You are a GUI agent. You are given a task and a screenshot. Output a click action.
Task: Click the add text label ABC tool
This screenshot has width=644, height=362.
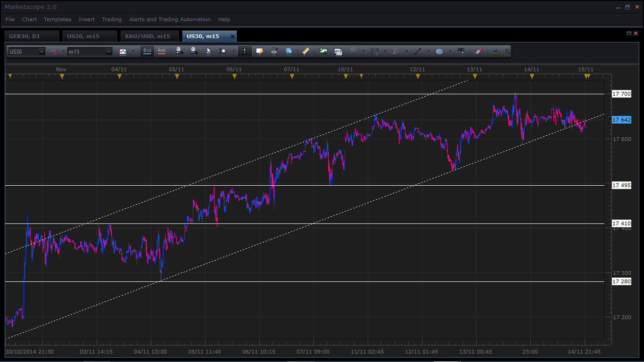pyautogui.click(x=461, y=51)
